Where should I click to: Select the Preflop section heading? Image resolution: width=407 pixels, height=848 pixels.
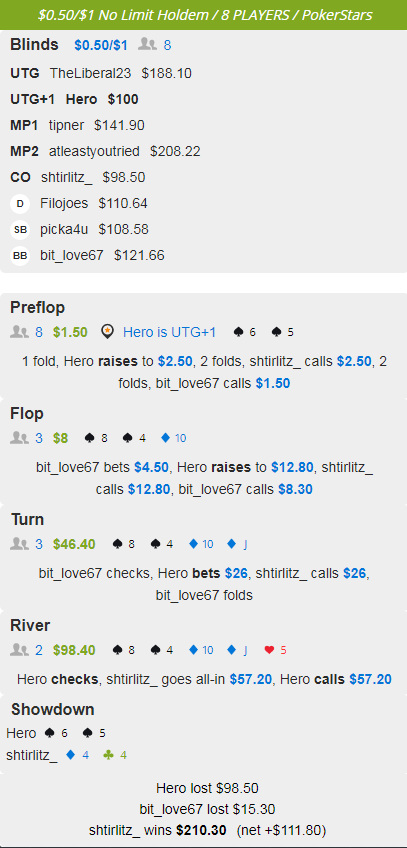point(38,308)
